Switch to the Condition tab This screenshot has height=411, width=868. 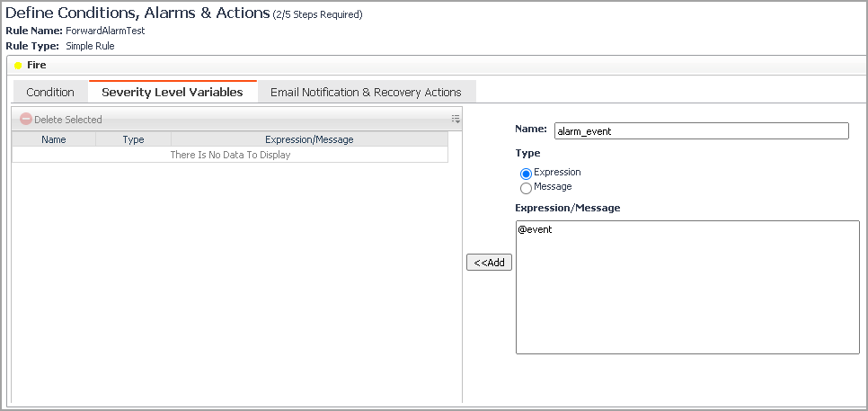[x=50, y=92]
